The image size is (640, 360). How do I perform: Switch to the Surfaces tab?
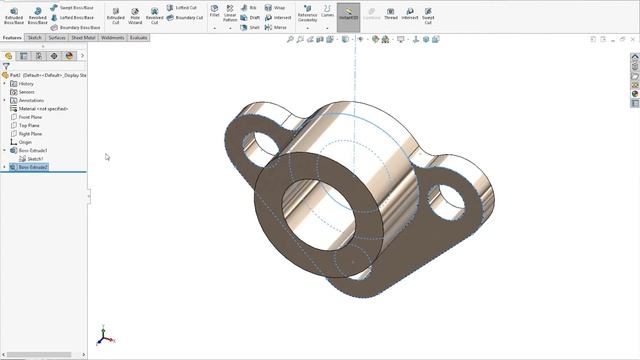click(x=57, y=38)
